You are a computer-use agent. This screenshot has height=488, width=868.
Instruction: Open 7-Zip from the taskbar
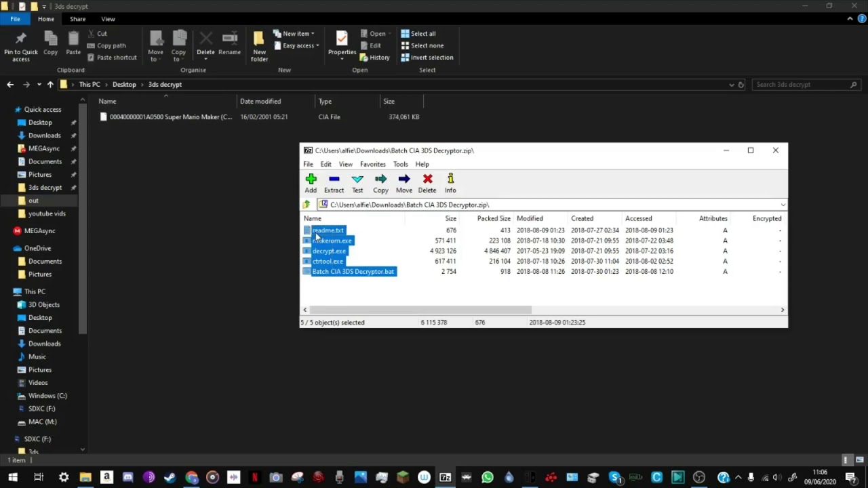445,477
